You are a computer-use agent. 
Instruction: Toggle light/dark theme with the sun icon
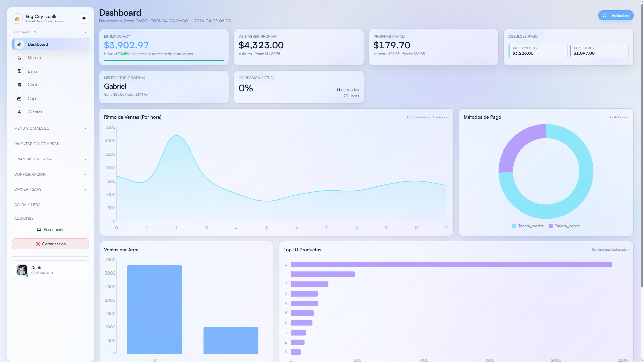coord(84,18)
